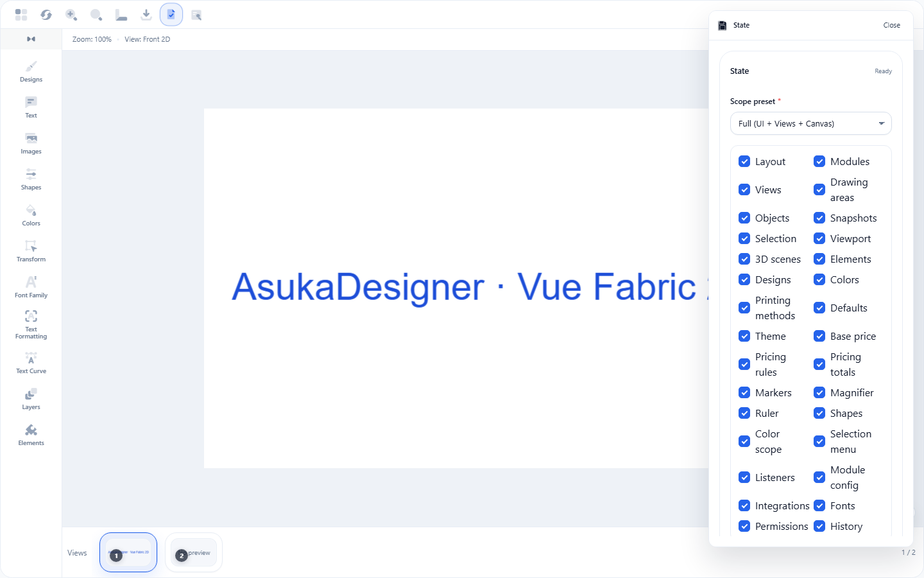The width and height of the screenshot is (924, 578).
Task: Open the Images tool
Action: click(x=31, y=144)
